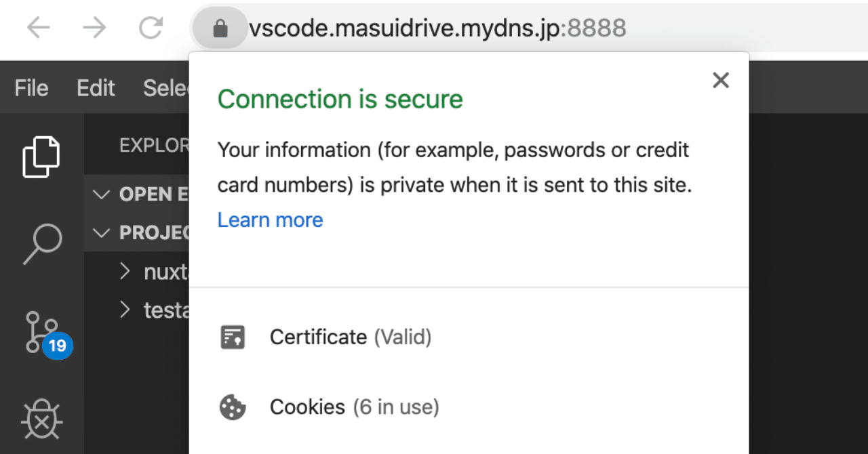Open the Learn more link
The height and width of the screenshot is (454, 868).
(270, 220)
